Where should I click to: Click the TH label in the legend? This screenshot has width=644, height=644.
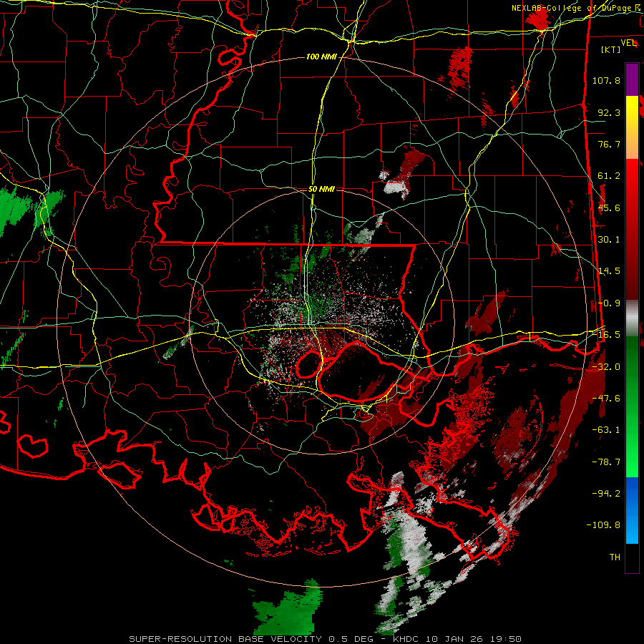point(615,557)
